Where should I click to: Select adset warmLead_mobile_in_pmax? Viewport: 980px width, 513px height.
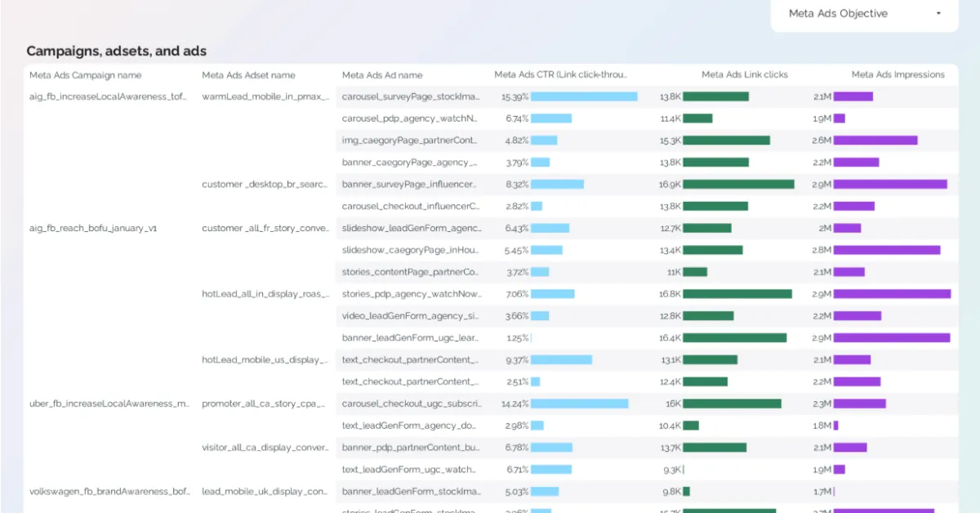point(264,96)
